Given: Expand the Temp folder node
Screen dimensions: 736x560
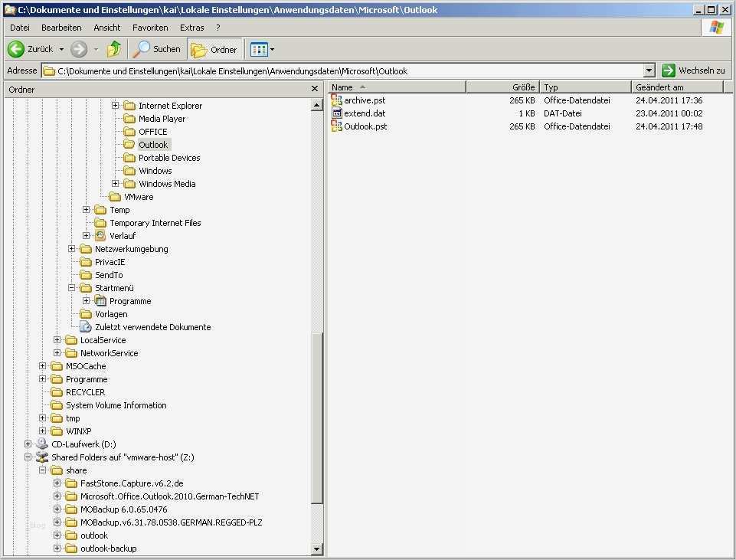Looking at the screenshot, I should tap(86, 209).
